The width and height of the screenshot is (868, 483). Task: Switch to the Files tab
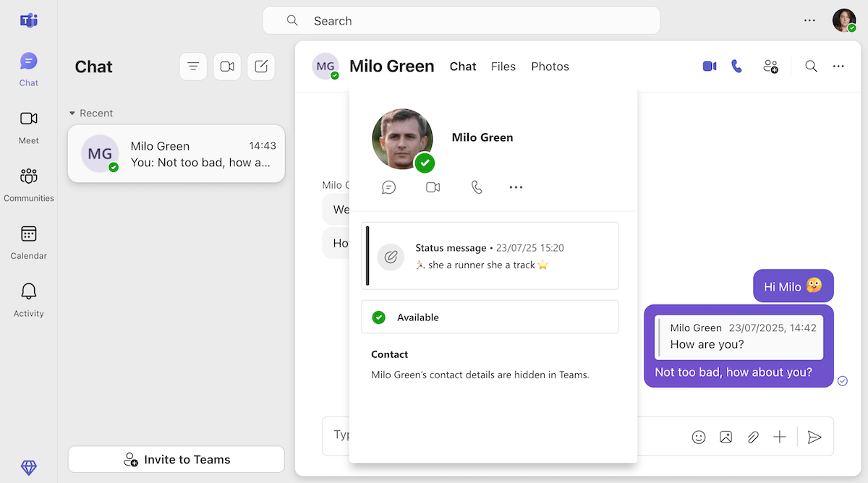click(503, 67)
